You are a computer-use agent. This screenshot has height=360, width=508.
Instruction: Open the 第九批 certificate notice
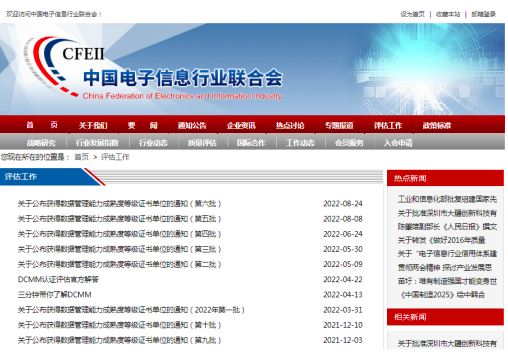(x=119, y=340)
